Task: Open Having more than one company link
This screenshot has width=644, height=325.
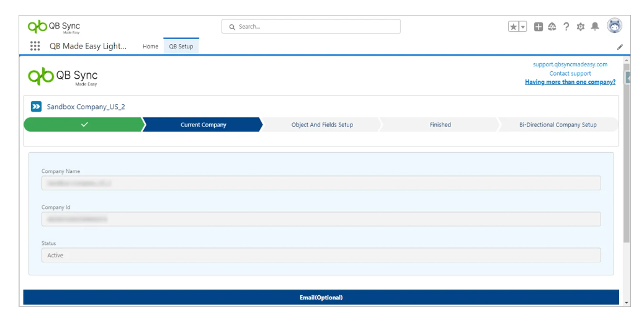Action: click(x=570, y=82)
